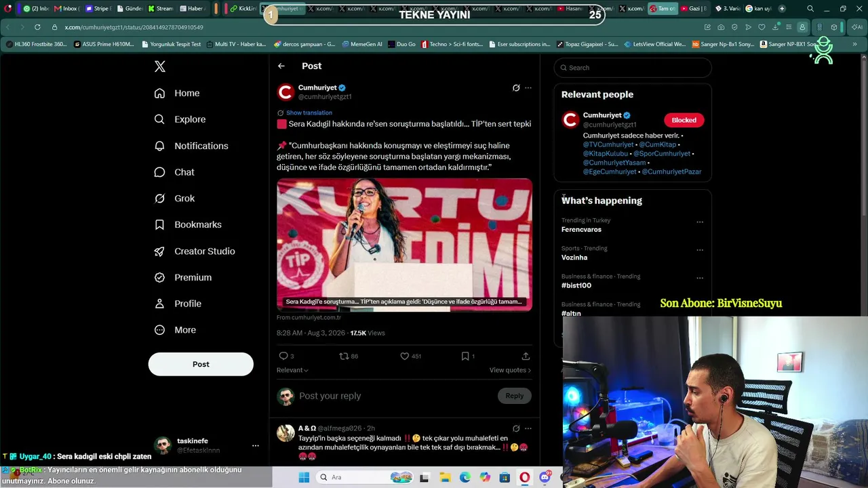Screen dimensions: 868x488
Task: Open Microsoft Edge from the taskbar
Action: 465,477
